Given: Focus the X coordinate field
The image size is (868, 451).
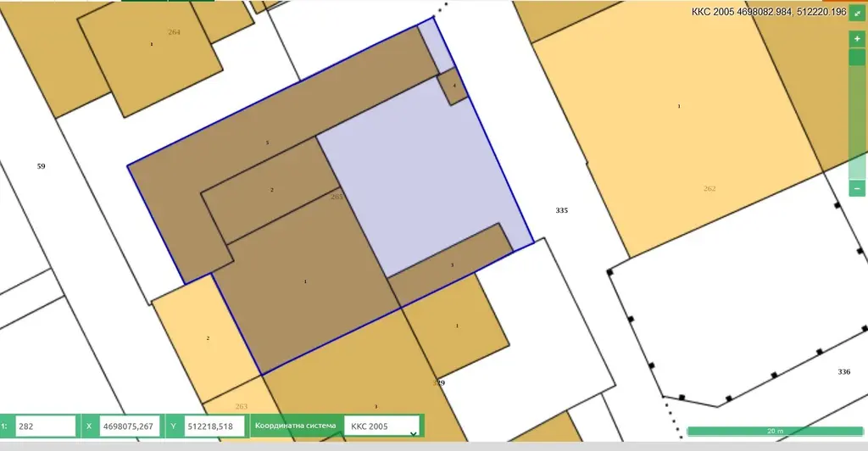Looking at the screenshot, I should 129,426.
